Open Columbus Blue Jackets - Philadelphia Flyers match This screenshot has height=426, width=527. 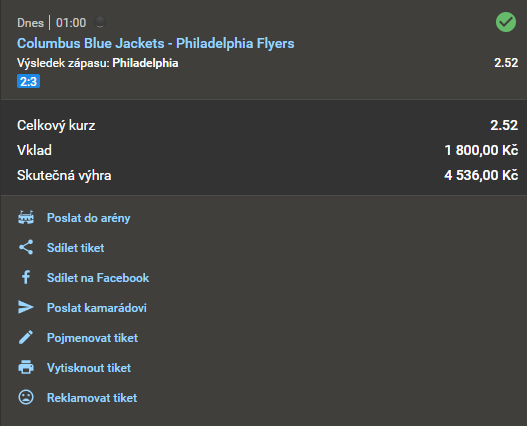coord(156,43)
